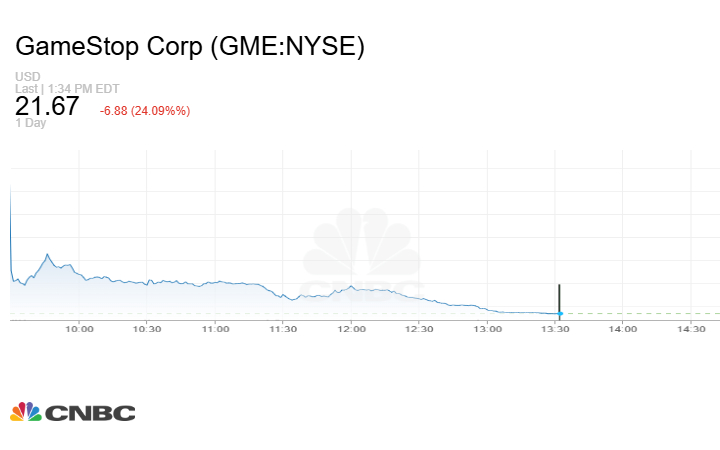Click the 10:00 time axis label
720x450 pixels.
pyautogui.click(x=79, y=328)
